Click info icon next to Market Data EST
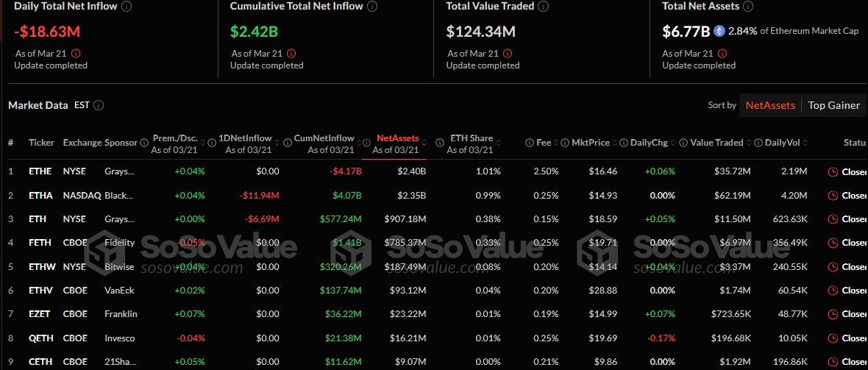The image size is (868, 370). (x=99, y=105)
